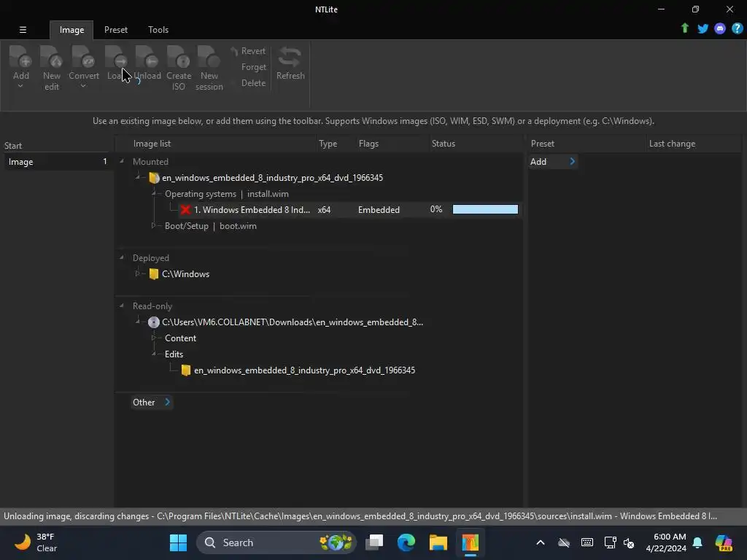The width and height of the screenshot is (747, 560).
Task: Collapse the Deployed group
Action: click(x=122, y=257)
